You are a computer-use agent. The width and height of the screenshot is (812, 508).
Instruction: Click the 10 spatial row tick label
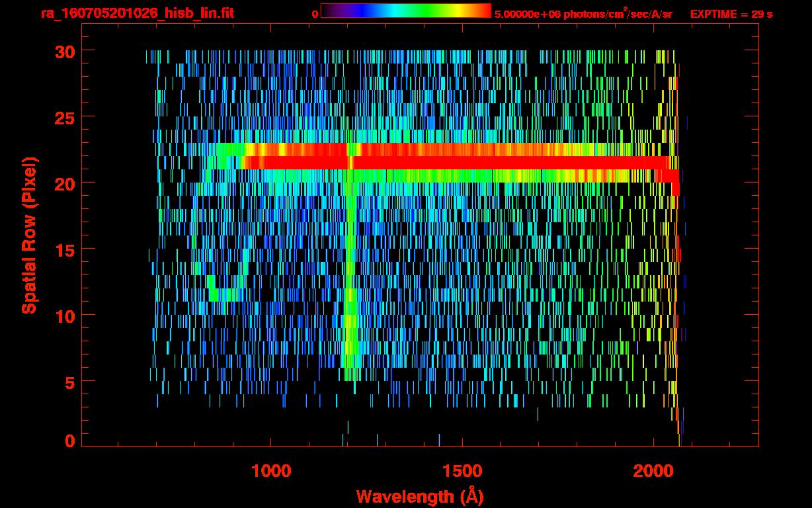pos(65,315)
